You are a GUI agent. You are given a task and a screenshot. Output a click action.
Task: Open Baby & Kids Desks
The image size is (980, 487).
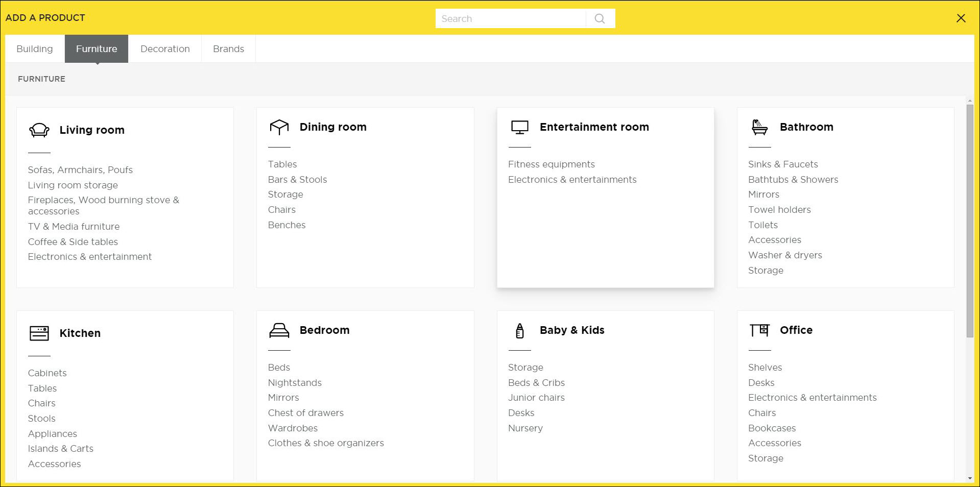[521, 413]
